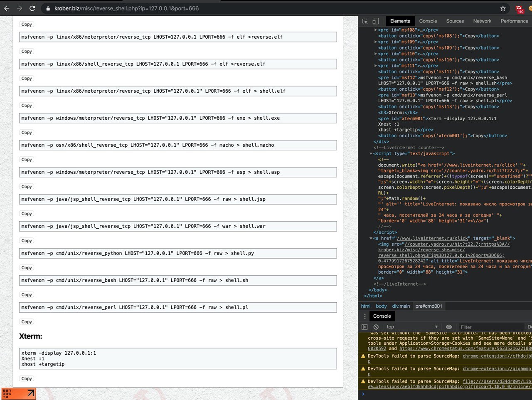This screenshot has height=400, width=532.
Task: Open the JavaScript context dropdown labeled top
Action: 411,327
